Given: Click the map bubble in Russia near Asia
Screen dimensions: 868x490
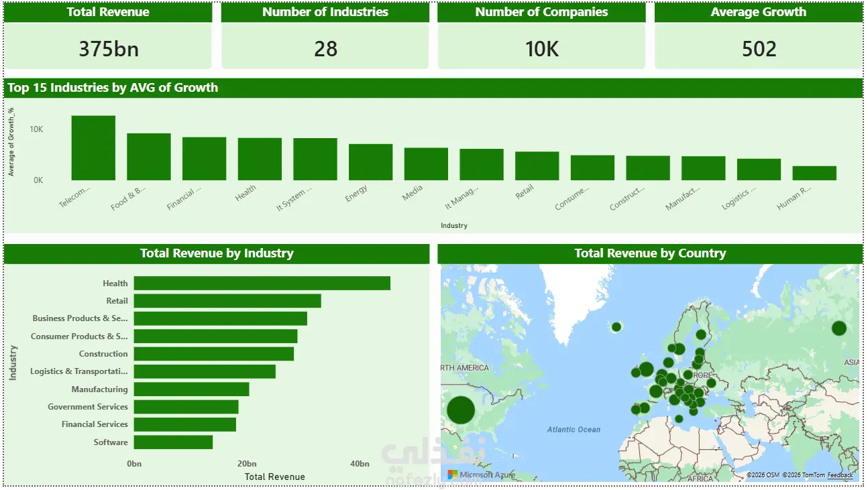Looking at the screenshot, I should pos(839,328).
